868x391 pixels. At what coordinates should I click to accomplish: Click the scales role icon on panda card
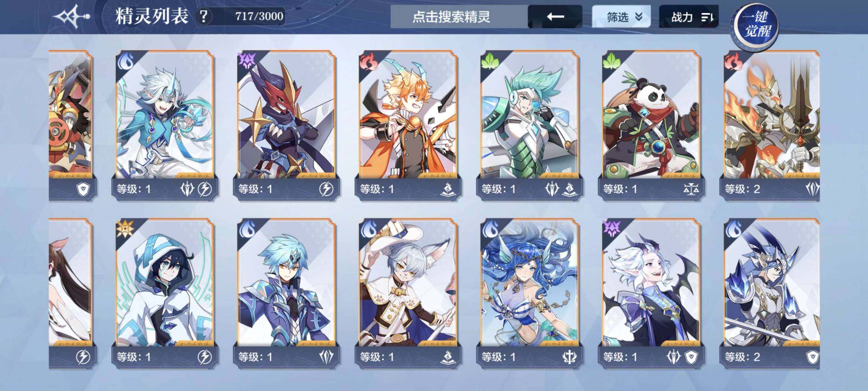tap(691, 189)
